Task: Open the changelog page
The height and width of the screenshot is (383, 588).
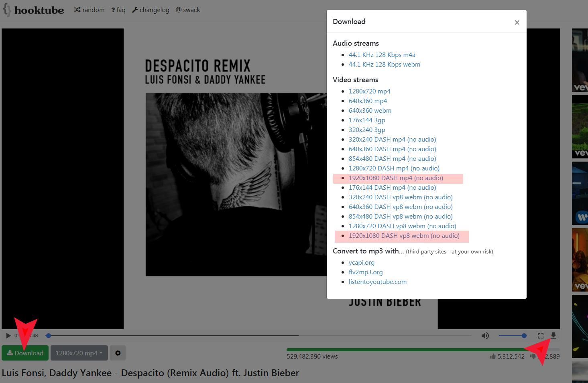Action: [151, 10]
